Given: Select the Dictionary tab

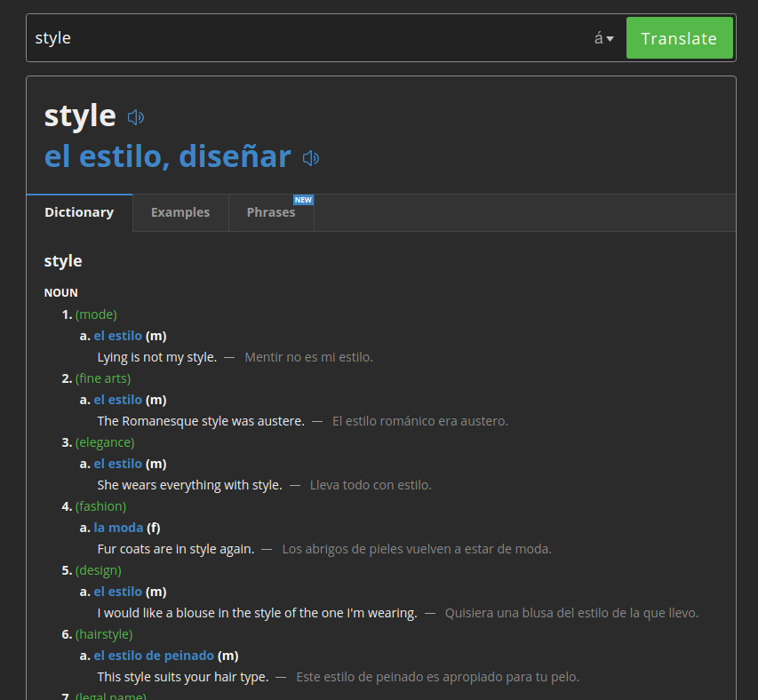Looking at the screenshot, I should 79,212.
